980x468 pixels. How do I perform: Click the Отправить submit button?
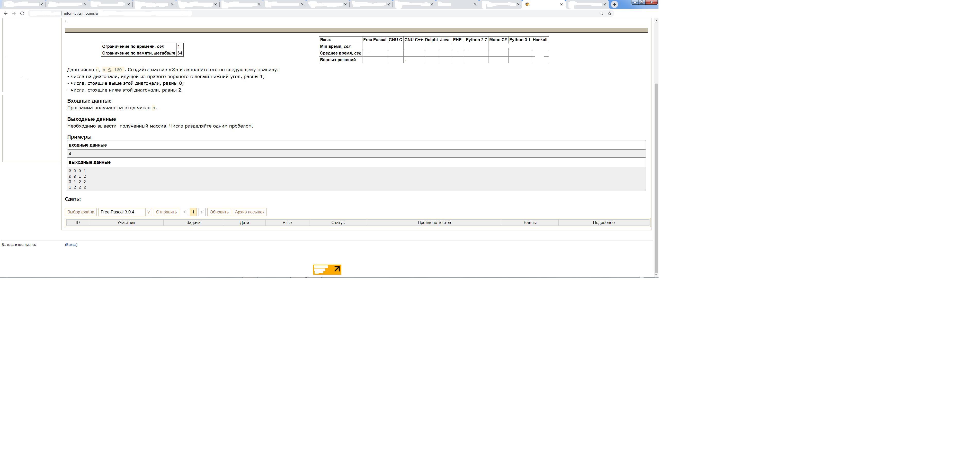point(166,212)
